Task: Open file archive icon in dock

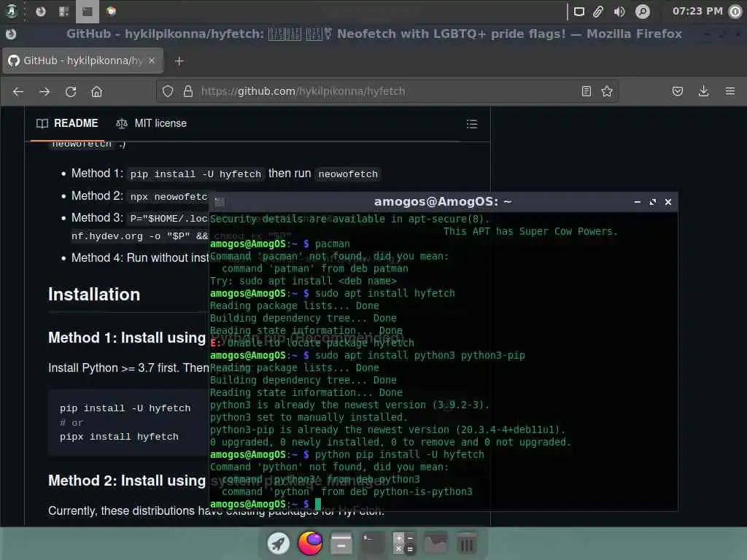Action: coord(341,543)
